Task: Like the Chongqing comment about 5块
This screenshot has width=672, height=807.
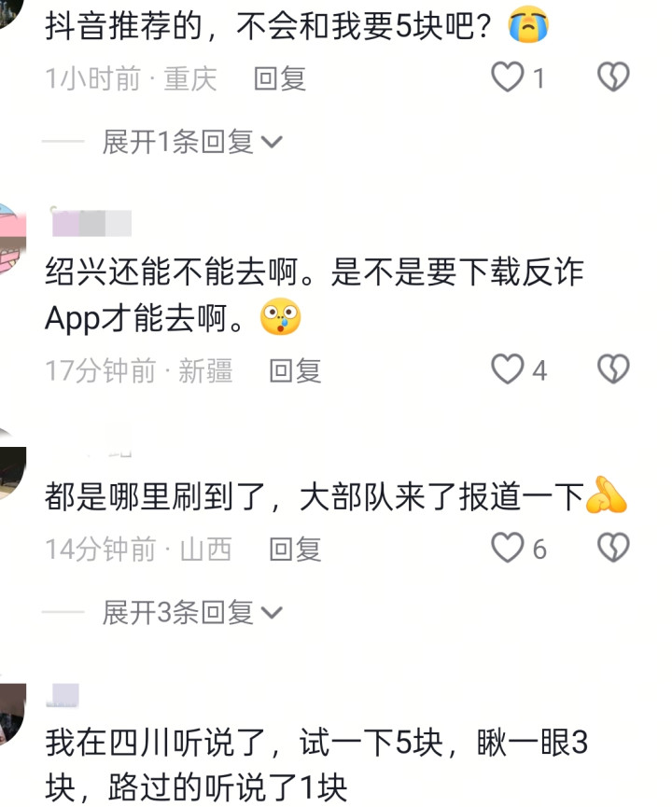Action: click(x=507, y=77)
